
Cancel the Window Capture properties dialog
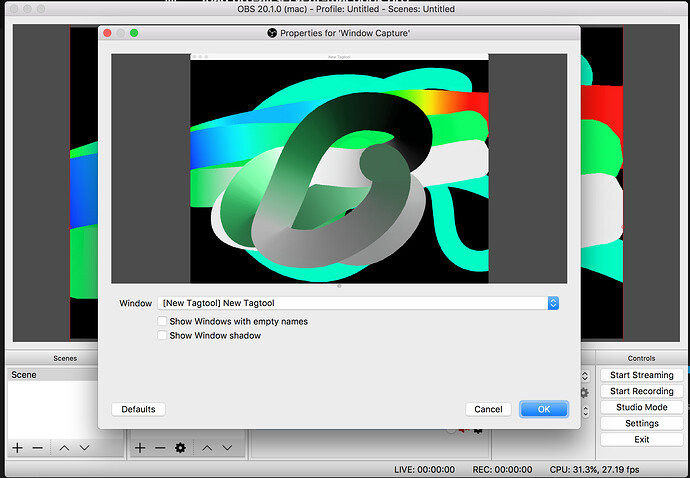(x=488, y=409)
